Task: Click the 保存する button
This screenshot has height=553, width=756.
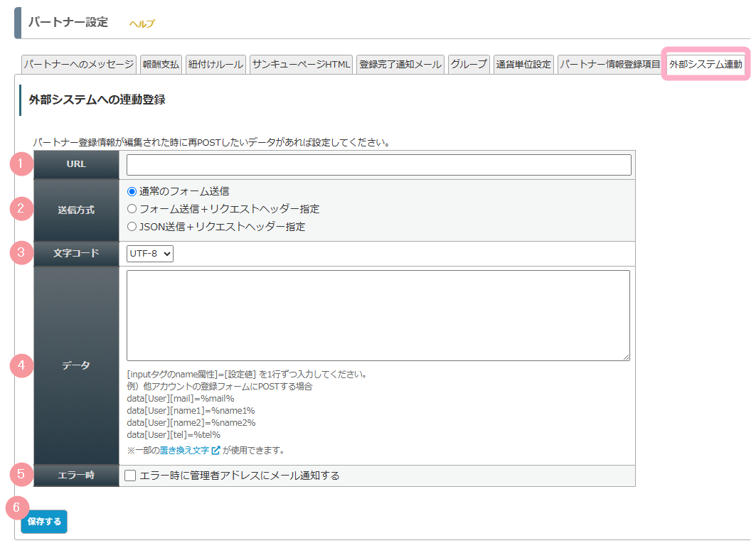Action: pyautogui.click(x=44, y=522)
